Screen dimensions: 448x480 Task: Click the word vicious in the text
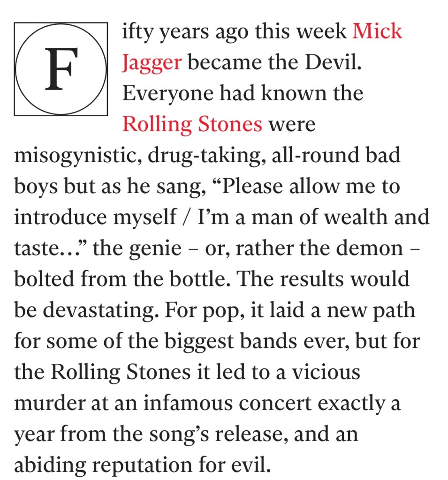[326, 372]
